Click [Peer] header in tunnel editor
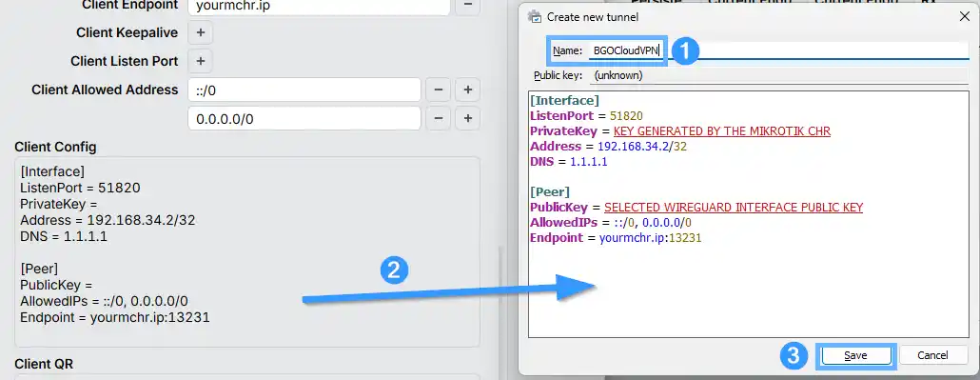Viewport: 980px width, 380px height. pyautogui.click(x=550, y=191)
